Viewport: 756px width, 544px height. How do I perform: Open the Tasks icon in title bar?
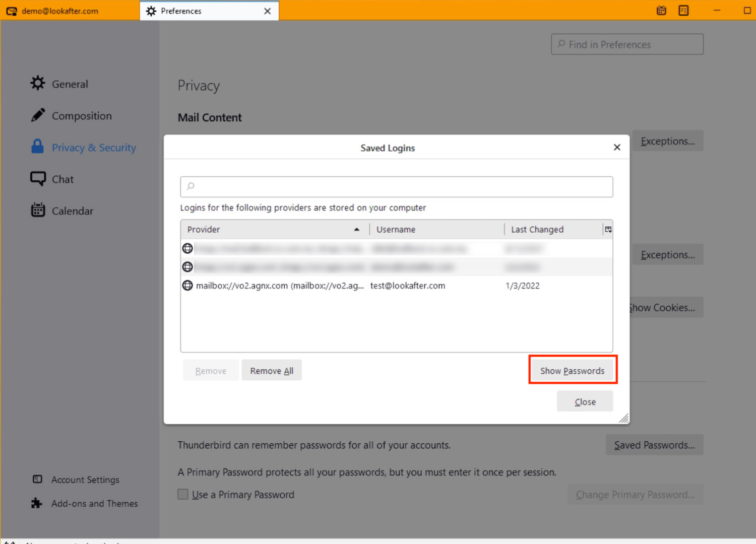pyautogui.click(x=683, y=11)
